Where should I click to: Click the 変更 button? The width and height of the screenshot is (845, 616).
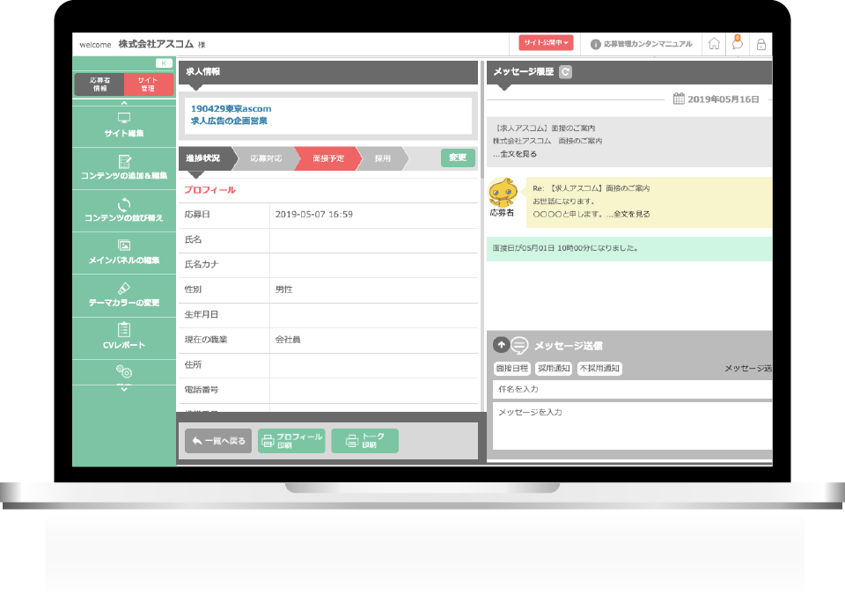pos(458,158)
